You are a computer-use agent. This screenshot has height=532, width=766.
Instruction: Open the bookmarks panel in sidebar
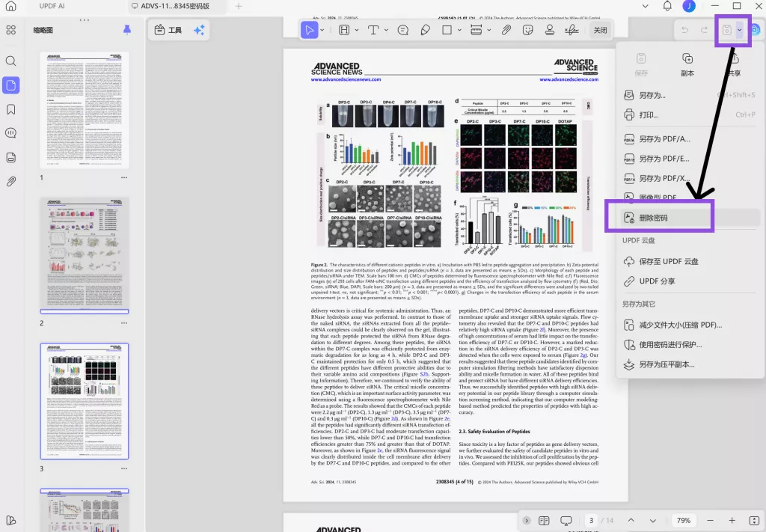11,109
